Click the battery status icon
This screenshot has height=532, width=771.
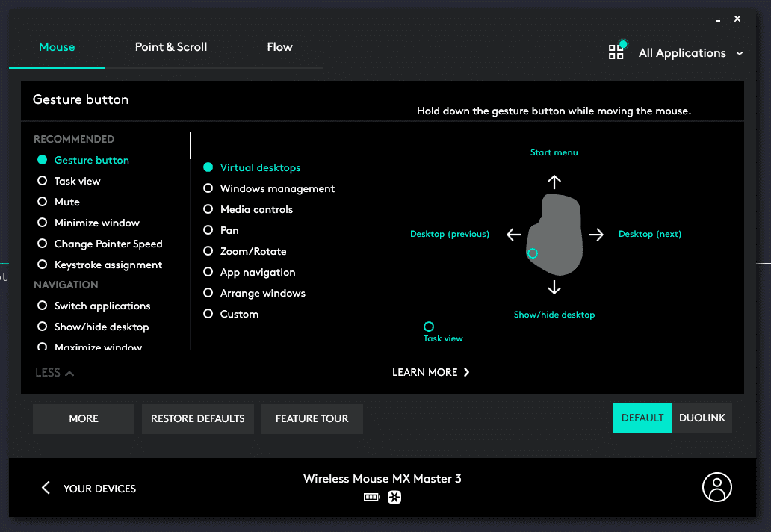372,498
